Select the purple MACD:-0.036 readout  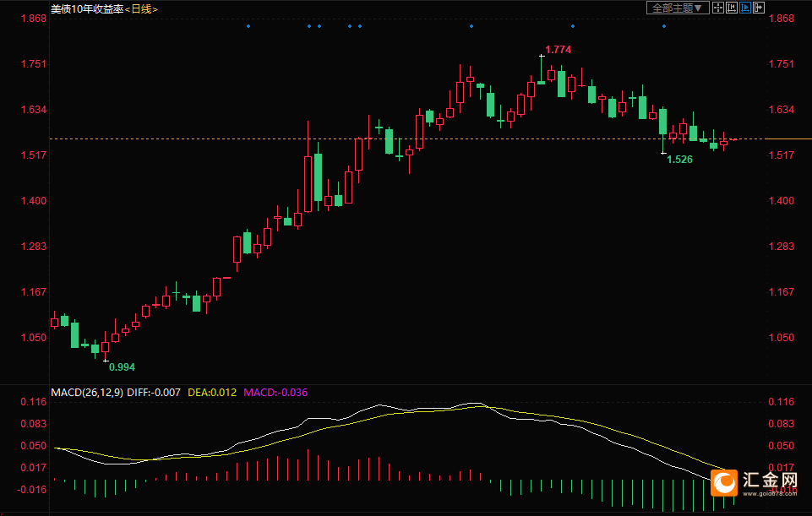point(275,393)
